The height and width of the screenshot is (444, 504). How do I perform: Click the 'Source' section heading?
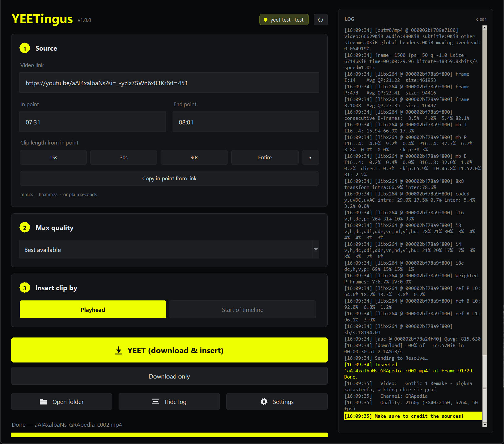pos(46,48)
